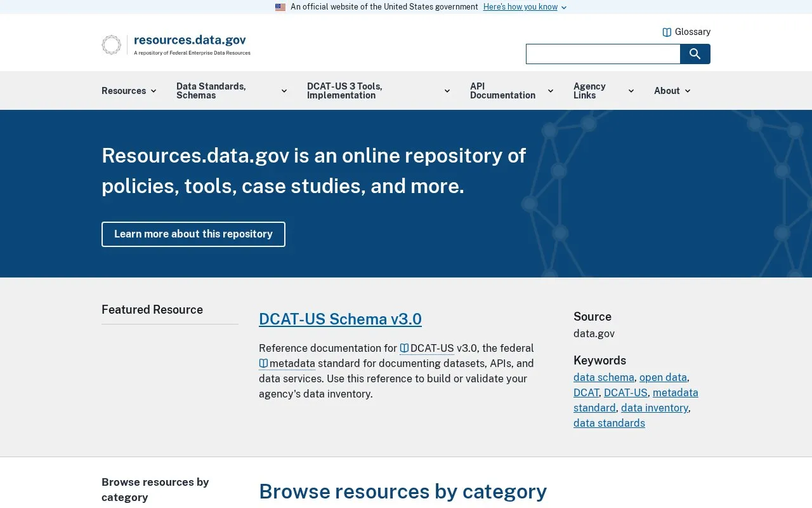Click "Browse resources by category" sidebar heading
Viewport: 812px width, 508px height.
pyautogui.click(x=155, y=490)
